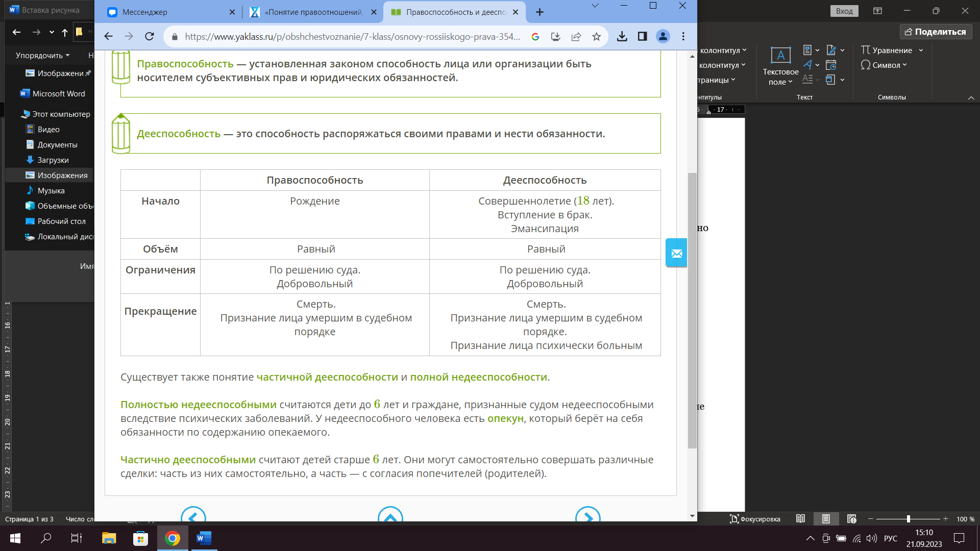Open Chrome three-dot menu
The image size is (980, 551).
pyautogui.click(x=683, y=36)
